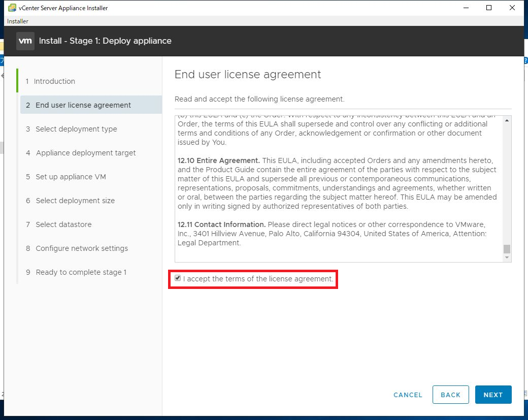Click the '12.10 Entire Agreement.' heading

[x=218, y=160]
